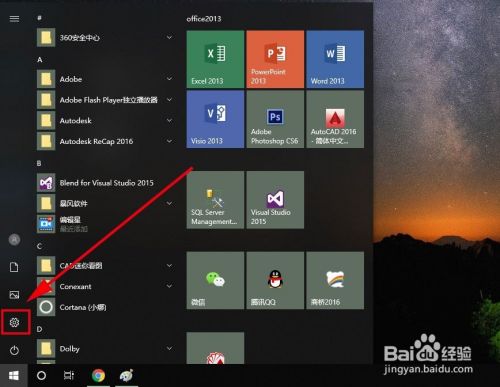Expand the Dolby folder chevron
The image size is (500, 387).
pyautogui.click(x=169, y=348)
